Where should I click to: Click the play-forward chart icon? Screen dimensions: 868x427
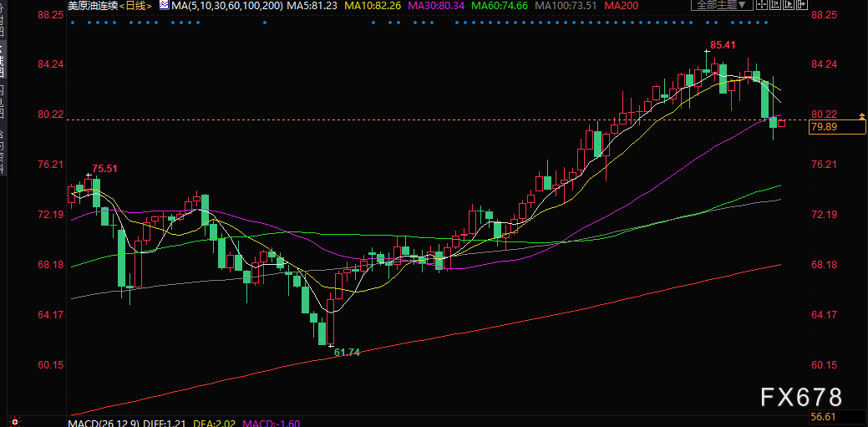pyautogui.click(x=789, y=4)
